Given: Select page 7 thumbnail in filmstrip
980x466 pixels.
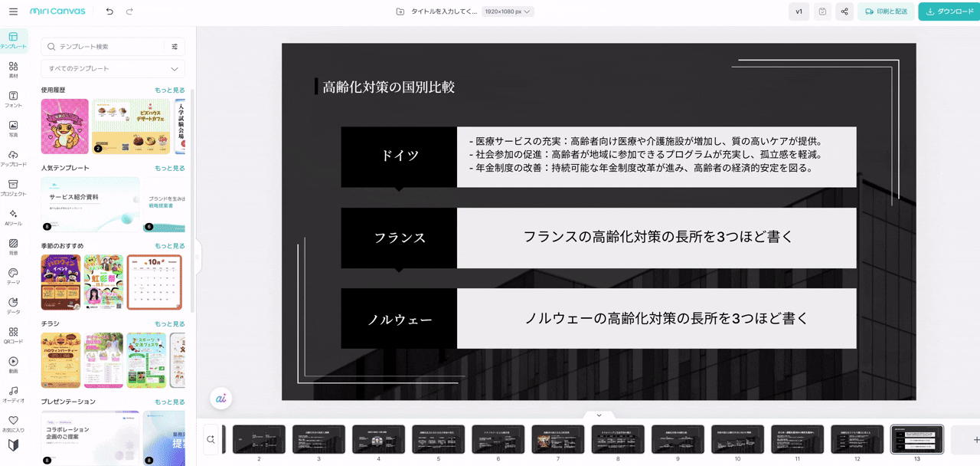Looking at the screenshot, I should coord(557,439).
